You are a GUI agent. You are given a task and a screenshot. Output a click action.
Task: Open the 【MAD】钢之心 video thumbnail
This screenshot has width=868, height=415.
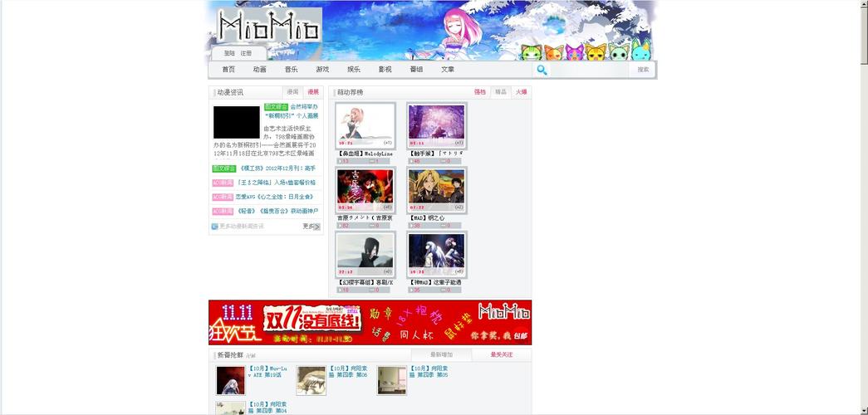[x=436, y=190]
